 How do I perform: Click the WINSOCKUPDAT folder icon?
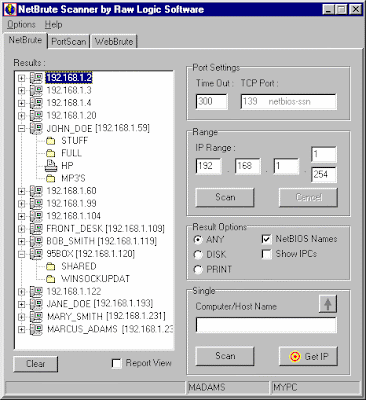(51, 279)
